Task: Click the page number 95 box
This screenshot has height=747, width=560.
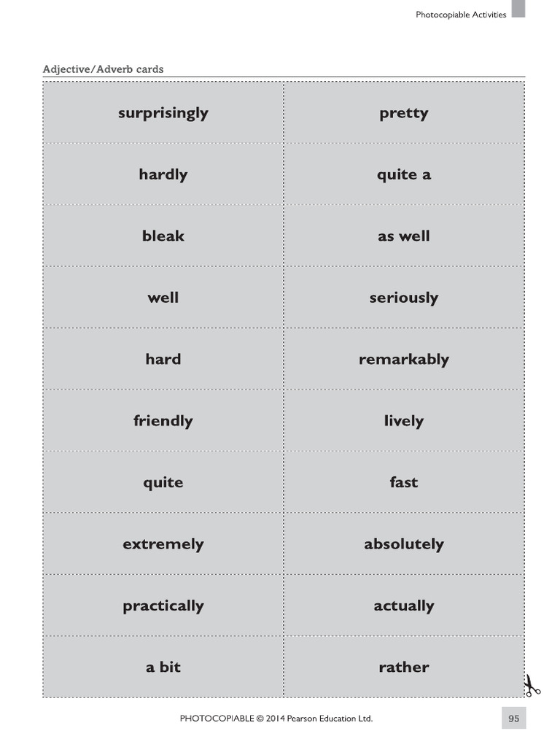Action: point(513,719)
